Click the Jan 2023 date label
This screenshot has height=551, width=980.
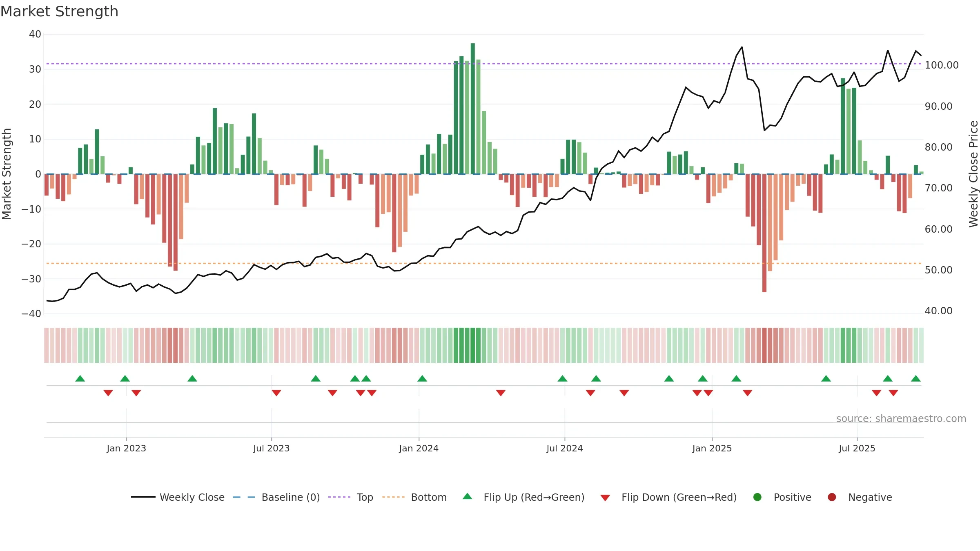pos(127,448)
